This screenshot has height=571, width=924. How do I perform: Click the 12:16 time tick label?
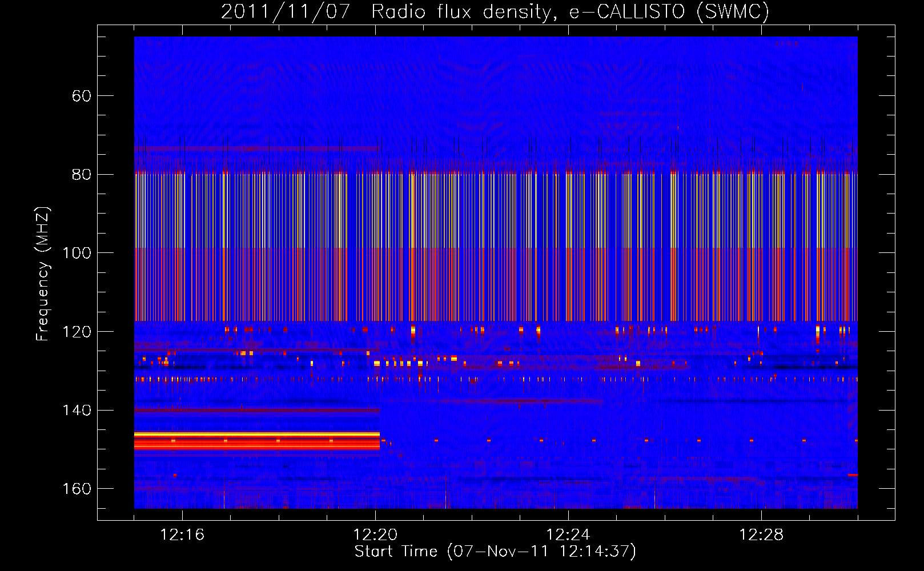pos(182,535)
